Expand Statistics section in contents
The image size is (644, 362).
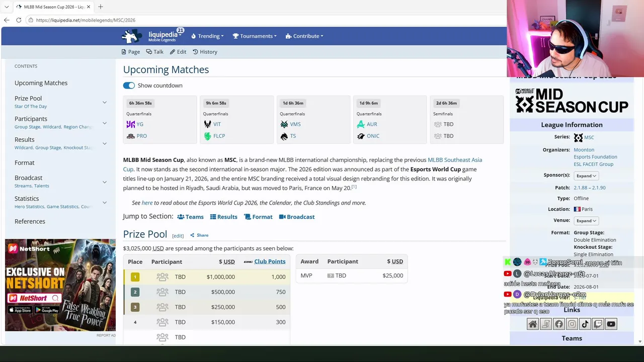(x=105, y=202)
